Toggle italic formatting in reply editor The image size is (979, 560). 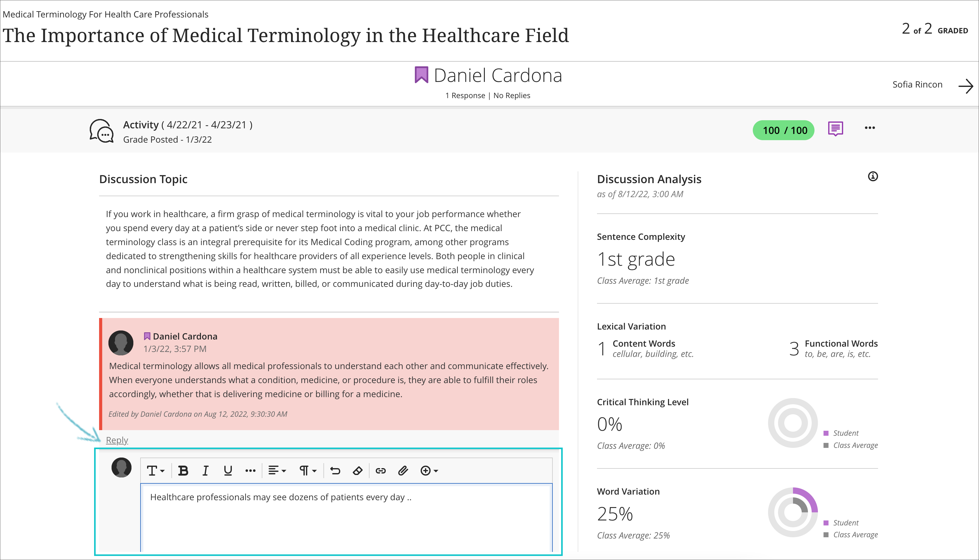205,470
